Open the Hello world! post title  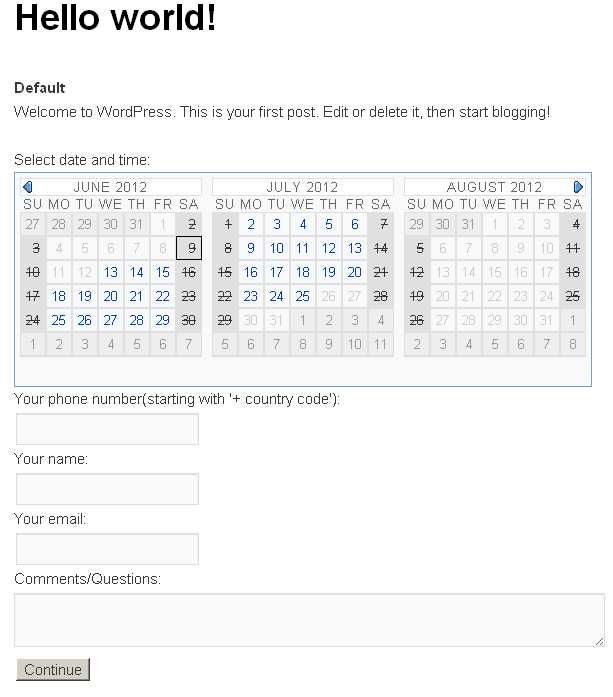115,18
